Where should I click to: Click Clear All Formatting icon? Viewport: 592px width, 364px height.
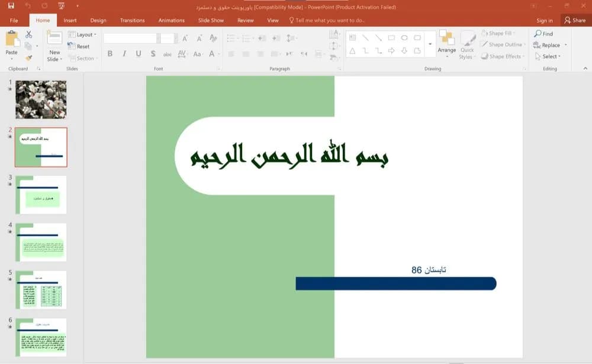pos(213,38)
